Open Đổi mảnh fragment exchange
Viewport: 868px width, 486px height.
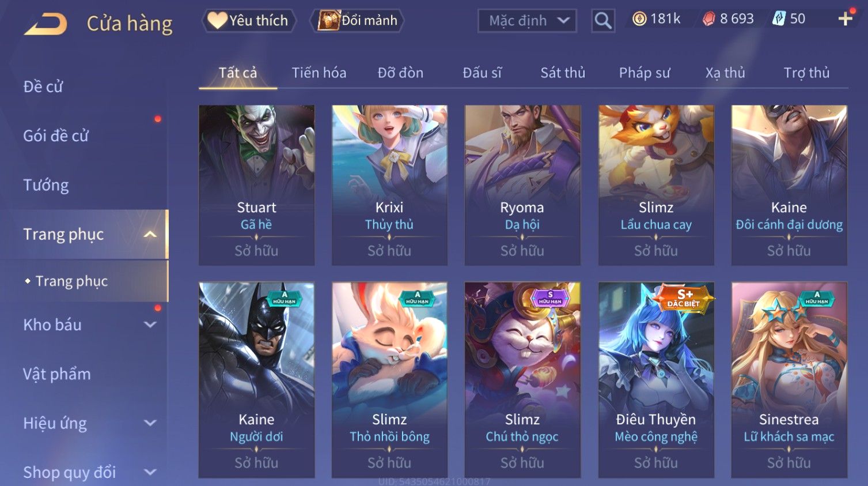click(358, 21)
